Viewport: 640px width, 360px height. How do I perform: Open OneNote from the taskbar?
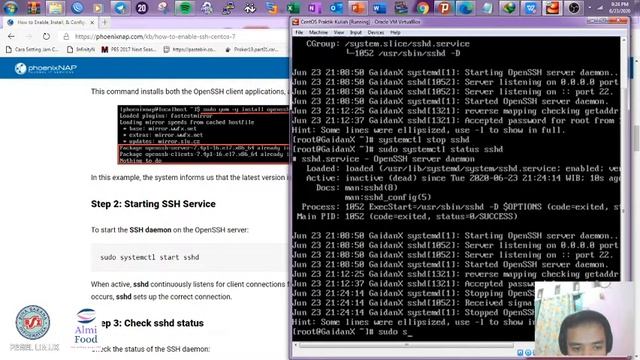tap(314, 8)
